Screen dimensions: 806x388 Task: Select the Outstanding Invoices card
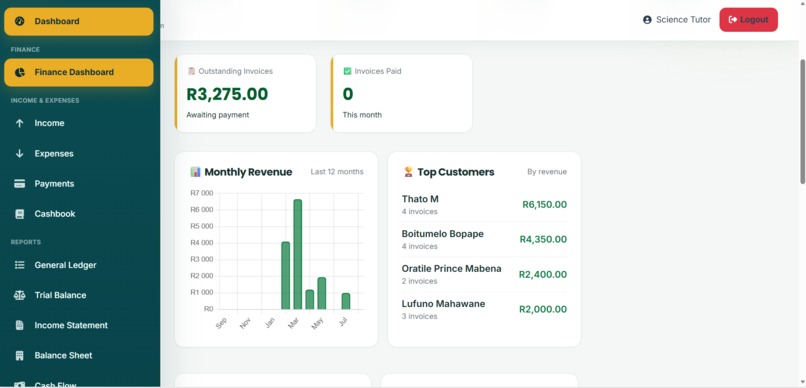tap(245, 94)
